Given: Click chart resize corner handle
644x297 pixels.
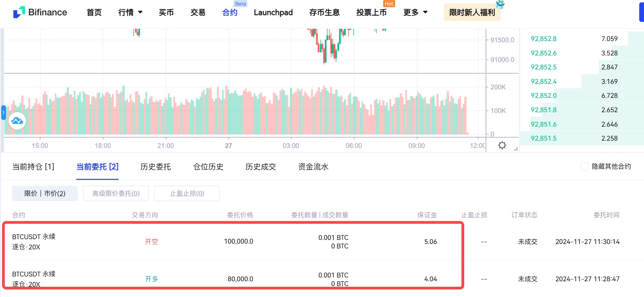Looking at the screenshot, I should coord(515,148).
